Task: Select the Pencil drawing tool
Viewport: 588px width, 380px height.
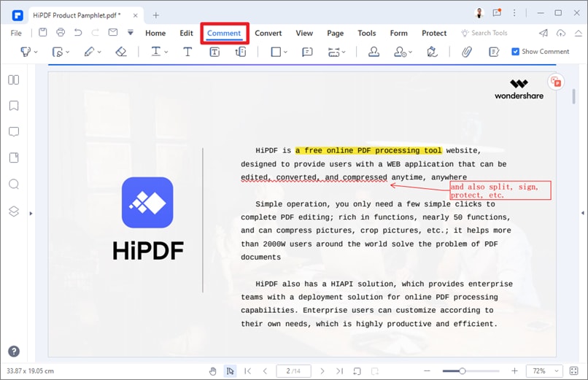Action: pyautogui.click(x=89, y=51)
